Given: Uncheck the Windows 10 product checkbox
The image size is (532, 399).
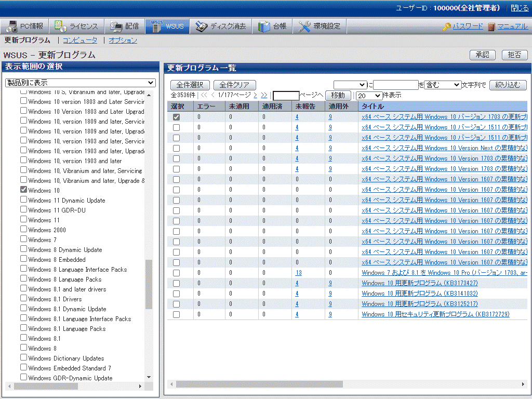Looking at the screenshot, I should [x=23, y=190].
